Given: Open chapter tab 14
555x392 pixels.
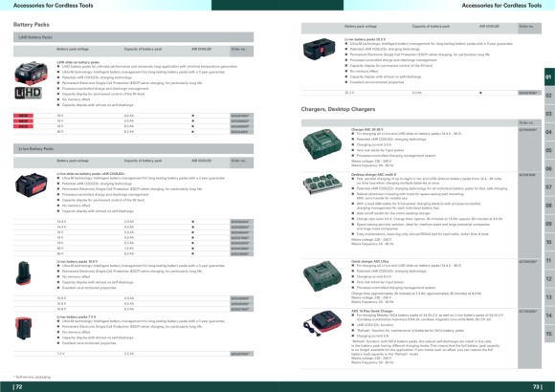Looking at the screenshot, I should pos(549,316).
